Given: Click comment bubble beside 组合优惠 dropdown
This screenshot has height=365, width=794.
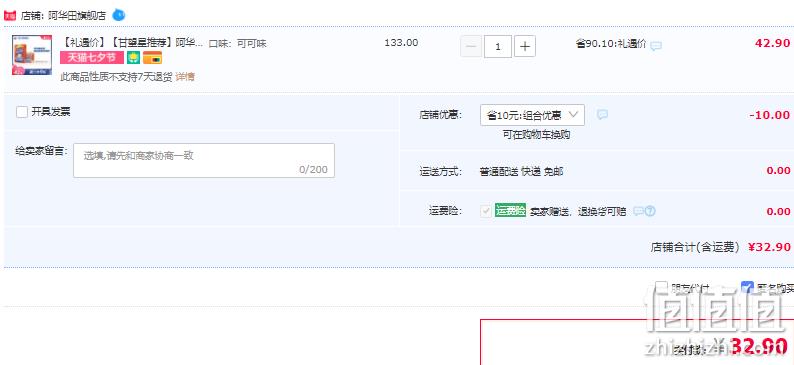Looking at the screenshot, I should pos(602,114).
